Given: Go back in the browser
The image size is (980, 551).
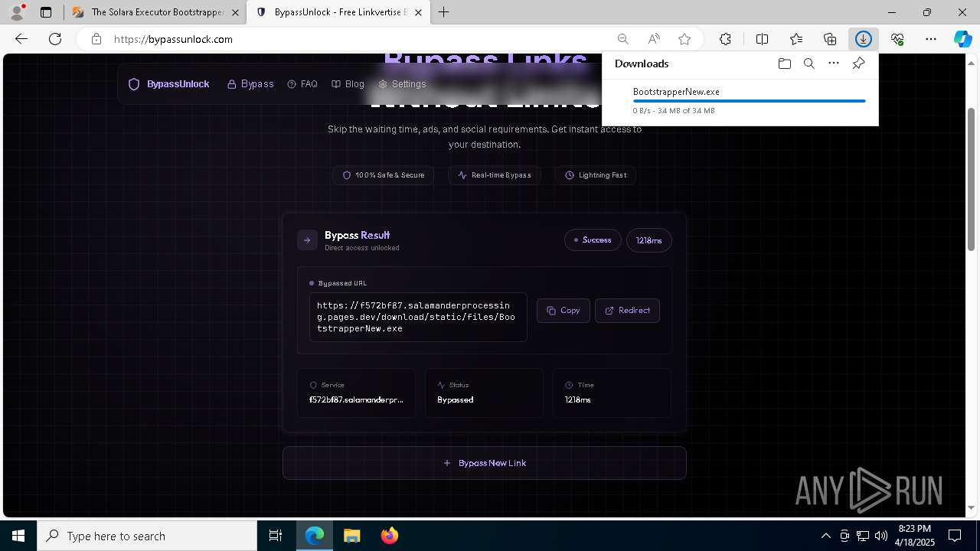Looking at the screenshot, I should 21,39.
